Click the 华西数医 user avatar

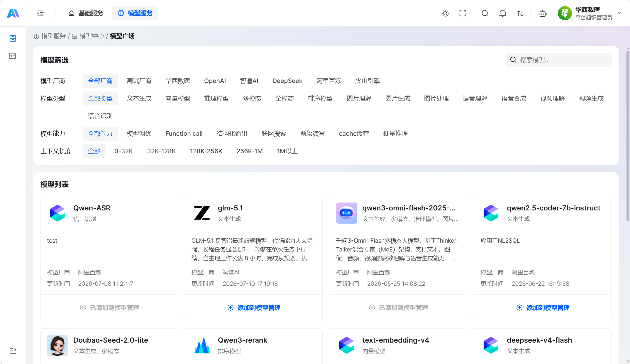coord(565,13)
